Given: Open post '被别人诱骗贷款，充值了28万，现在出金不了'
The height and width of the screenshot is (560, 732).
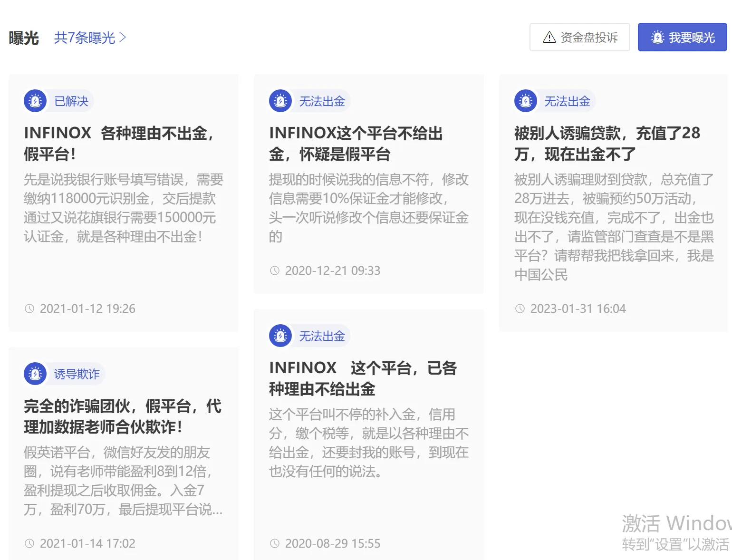Looking at the screenshot, I should click(607, 143).
